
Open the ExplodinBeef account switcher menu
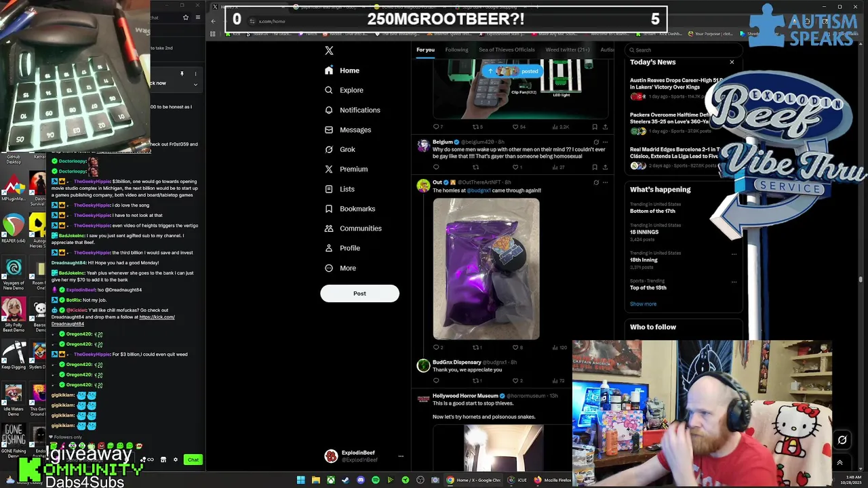point(401,456)
